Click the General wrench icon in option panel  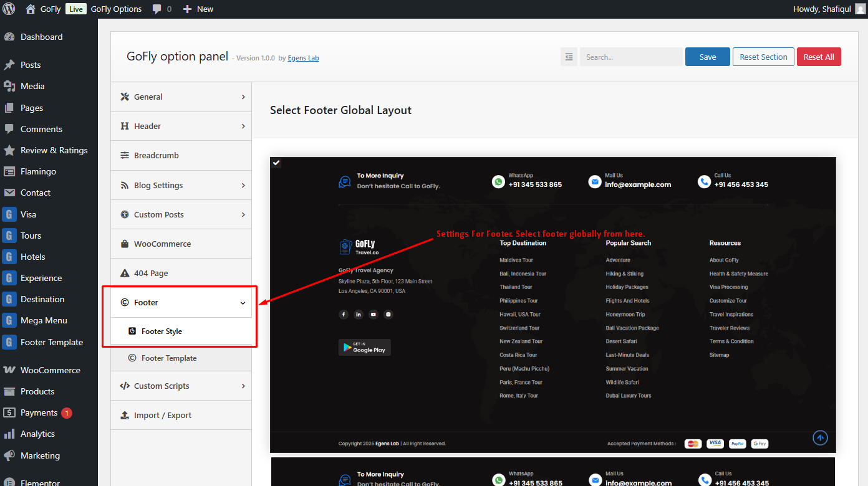coord(124,97)
